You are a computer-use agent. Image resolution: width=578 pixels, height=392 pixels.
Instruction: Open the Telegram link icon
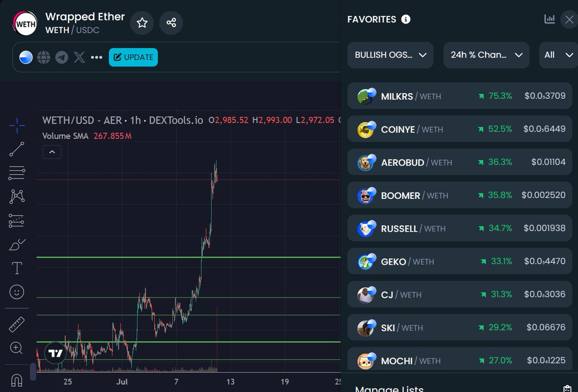point(62,57)
